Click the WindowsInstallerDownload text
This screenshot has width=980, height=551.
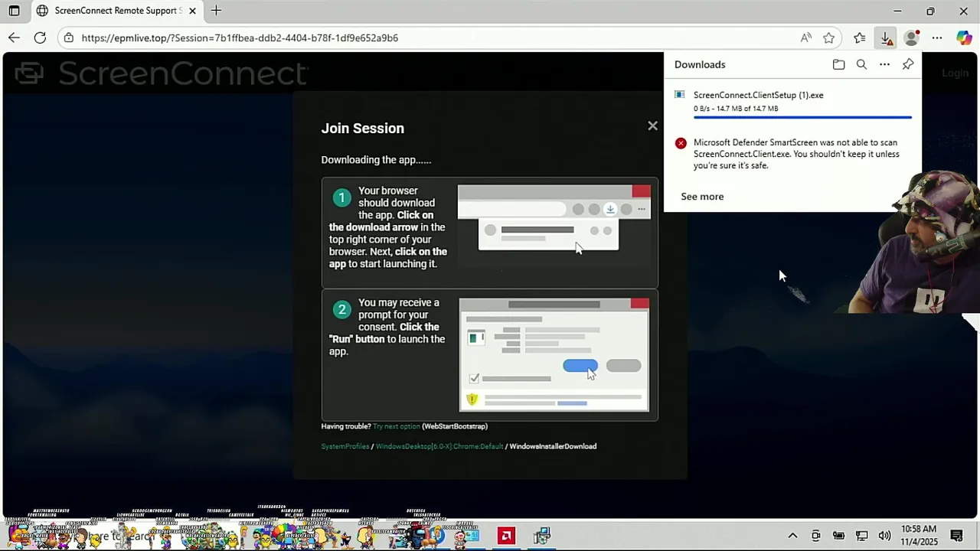pos(553,446)
